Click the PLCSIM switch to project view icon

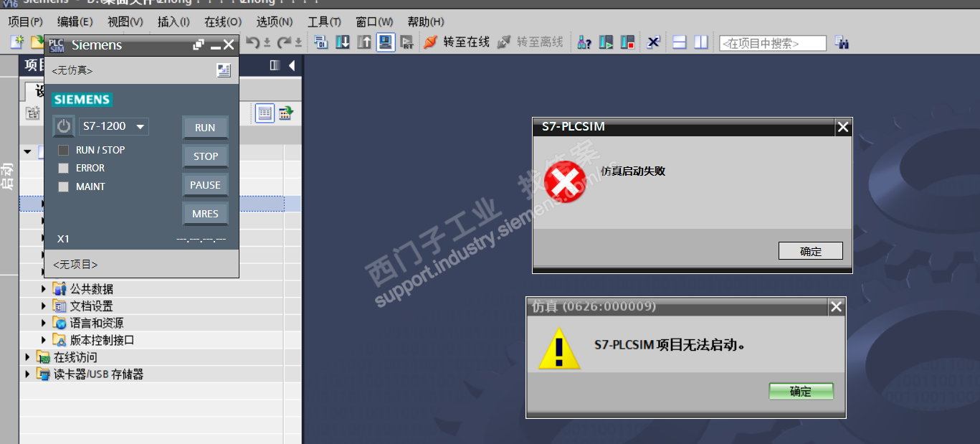coord(224,70)
